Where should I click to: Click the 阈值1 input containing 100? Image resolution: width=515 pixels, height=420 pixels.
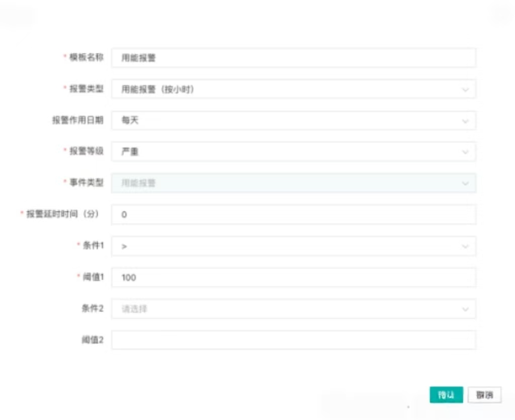tap(293, 278)
